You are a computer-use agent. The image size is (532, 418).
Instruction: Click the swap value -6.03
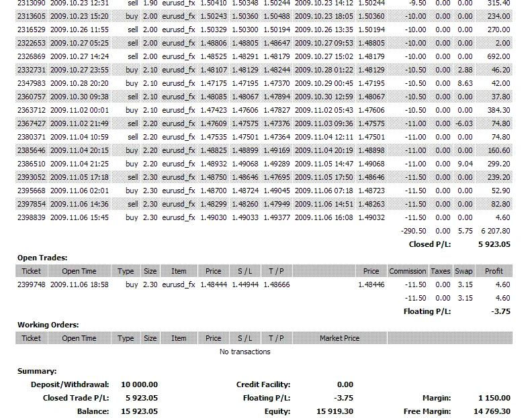click(x=463, y=123)
